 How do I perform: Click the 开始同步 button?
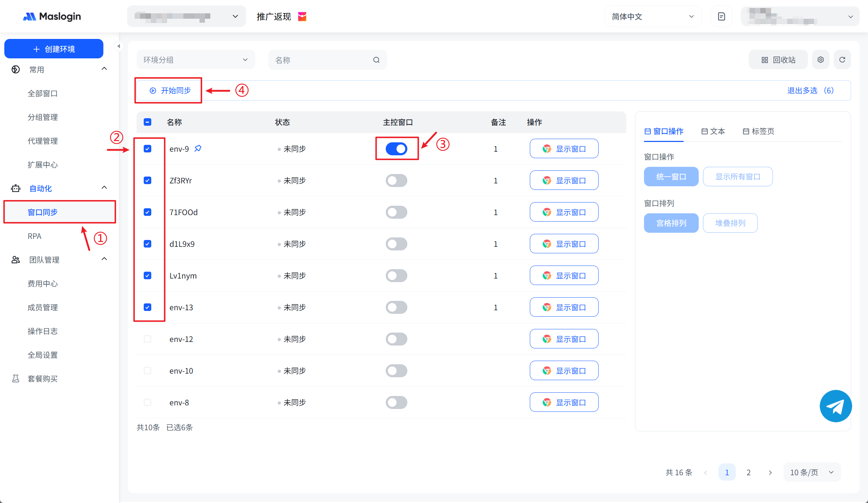[170, 90]
